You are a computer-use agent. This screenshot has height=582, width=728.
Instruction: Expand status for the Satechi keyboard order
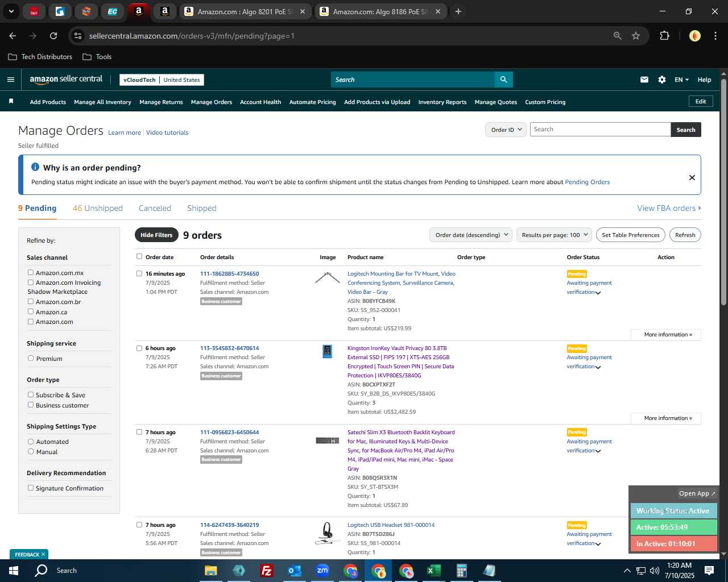(598, 451)
